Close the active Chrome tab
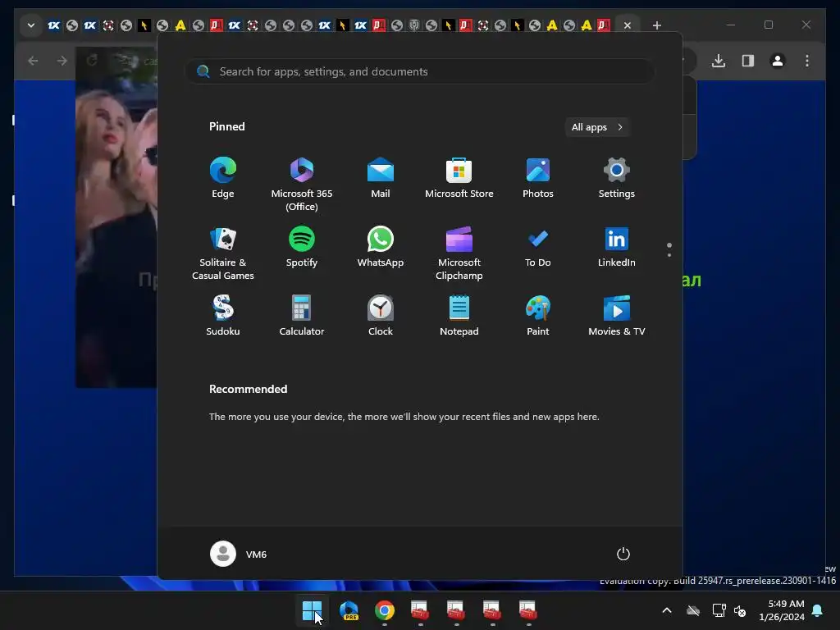The width and height of the screenshot is (840, 630). pyautogui.click(x=628, y=25)
